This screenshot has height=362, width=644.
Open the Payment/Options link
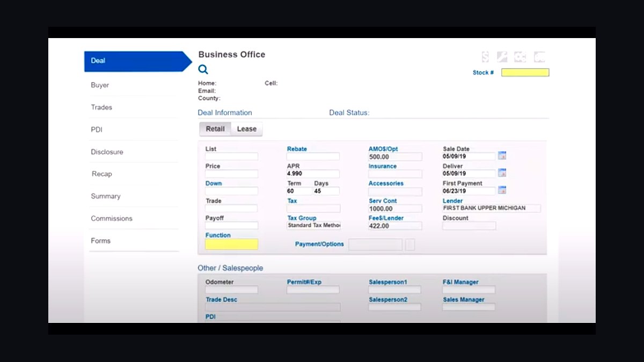[x=319, y=244]
